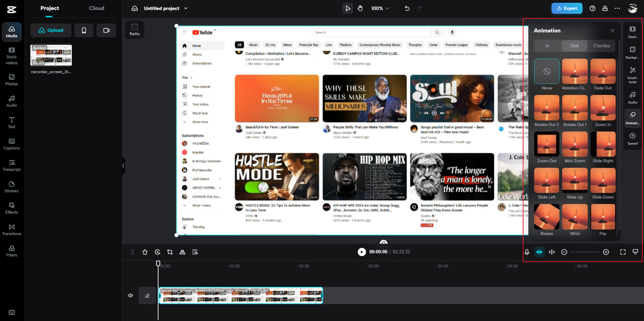Open the 100% zoom dropdown
This screenshot has width=644, height=321.
380,8
